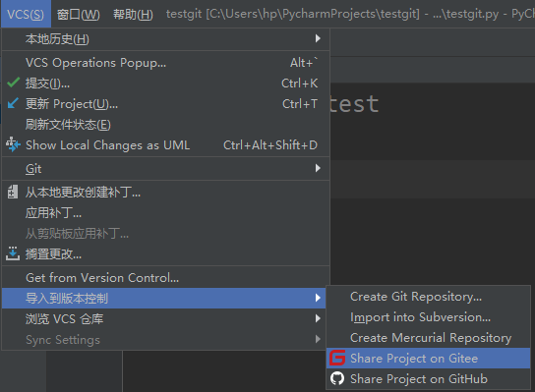The height and width of the screenshot is (392, 535).
Task: Click the GitHub octocat icon
Action: point(337,378)
